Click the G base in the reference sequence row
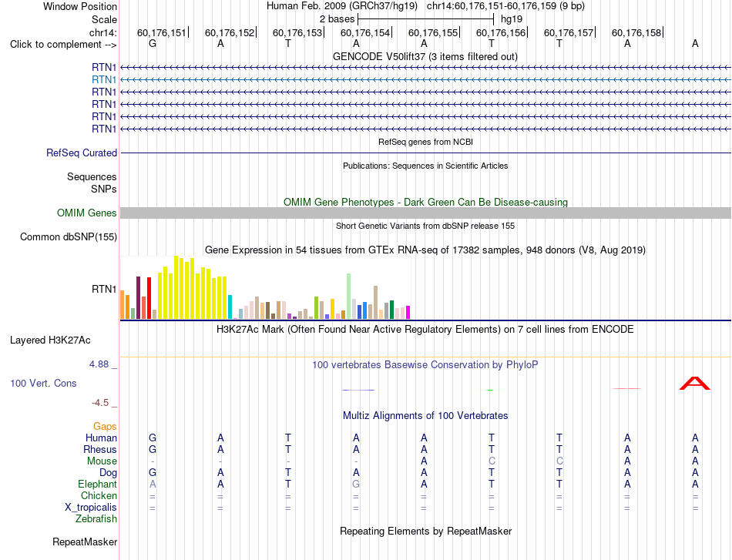The width and height of the screenshot is (732, 560). click(x=153, y=43)
